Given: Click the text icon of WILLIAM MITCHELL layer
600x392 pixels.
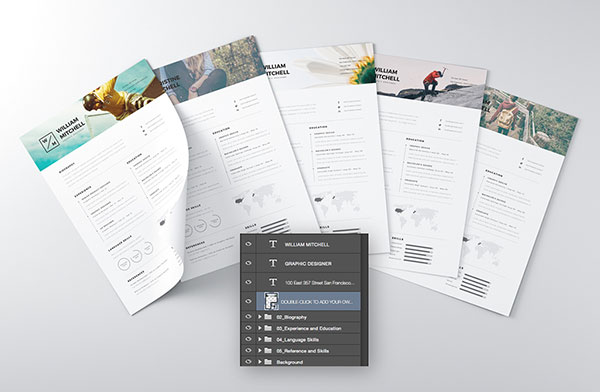Looking at the screenshot, I should 273,244.
